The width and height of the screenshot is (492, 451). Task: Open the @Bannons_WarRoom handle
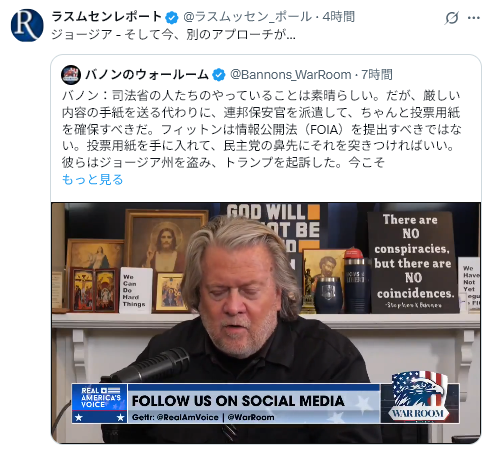[291, 75]
